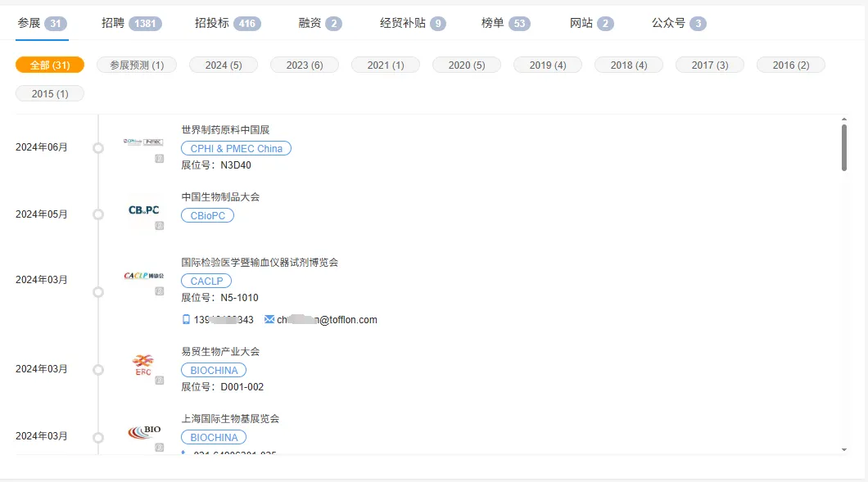Click small image icon beside CACLP logo

(x=160, y=291)
